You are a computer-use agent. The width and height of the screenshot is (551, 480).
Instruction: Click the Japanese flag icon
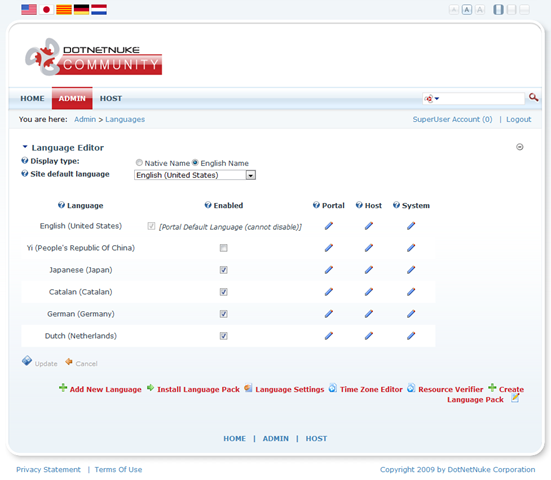pos(46,9)
